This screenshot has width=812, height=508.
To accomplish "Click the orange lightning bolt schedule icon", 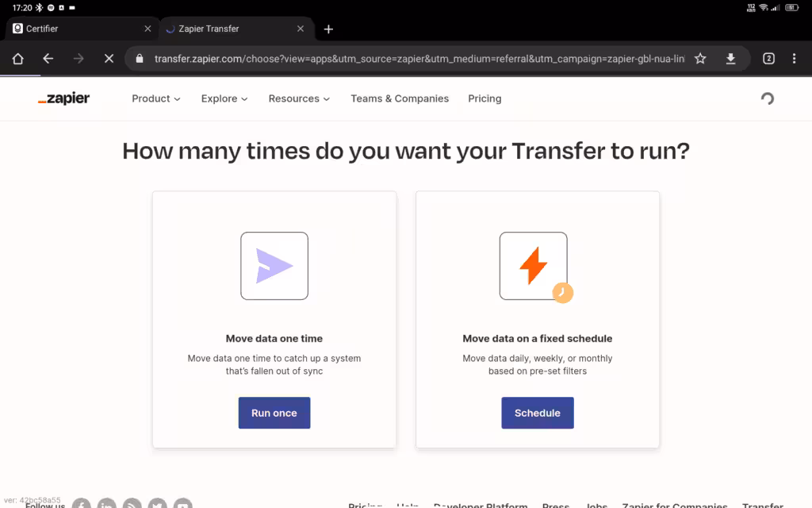I will (x=534, y=266).
